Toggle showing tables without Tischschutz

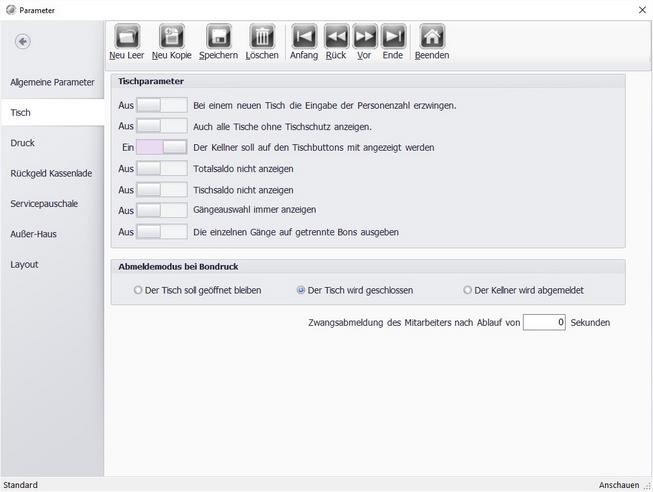(162, 126)
